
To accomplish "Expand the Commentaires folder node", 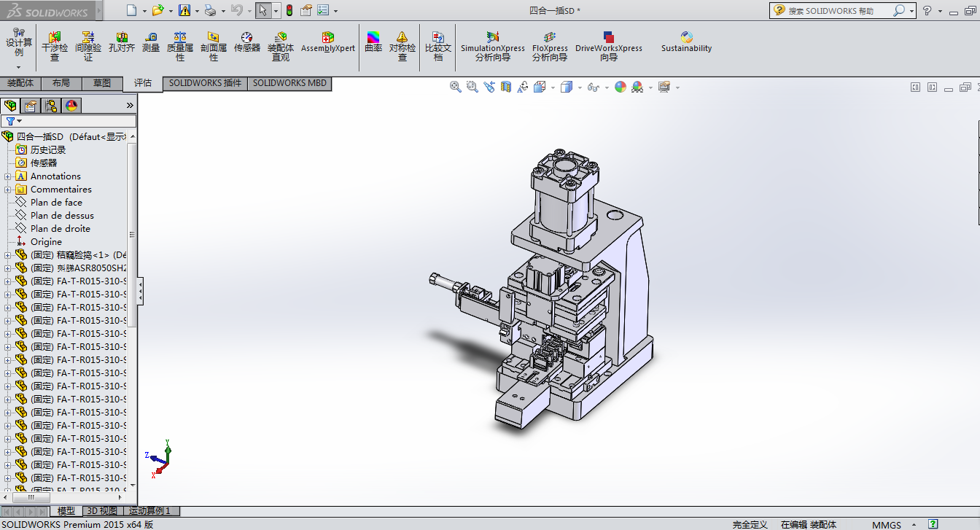I will click(x=8, y=190).
